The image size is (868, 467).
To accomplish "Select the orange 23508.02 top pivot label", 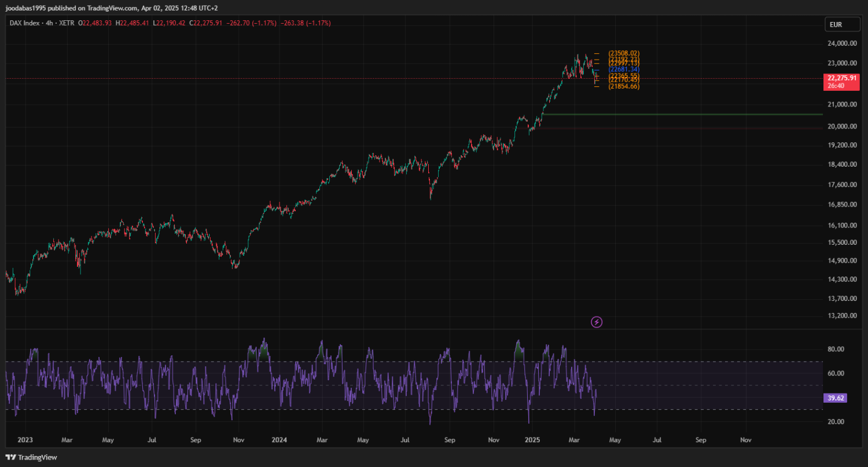I will click(624, 53).
